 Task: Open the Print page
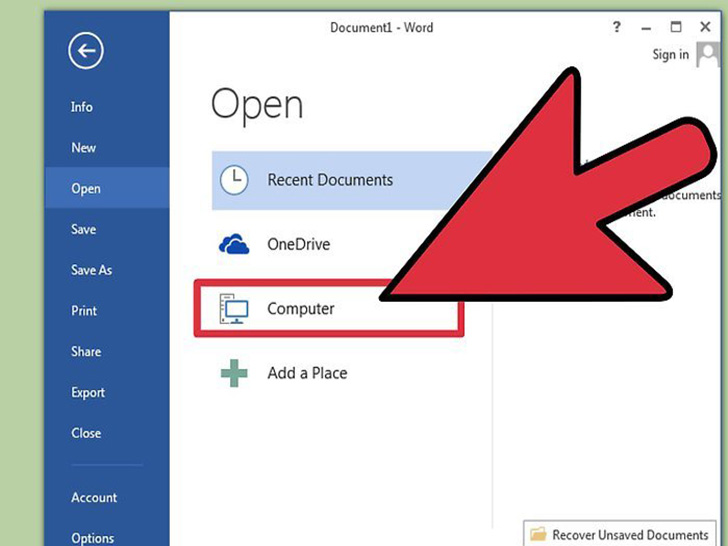84,311
